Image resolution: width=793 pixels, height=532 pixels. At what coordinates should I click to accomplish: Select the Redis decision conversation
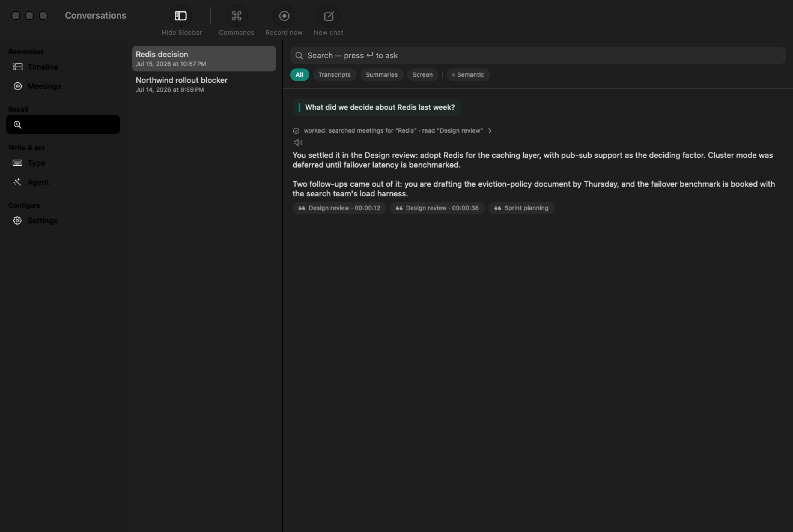(204, 58)
